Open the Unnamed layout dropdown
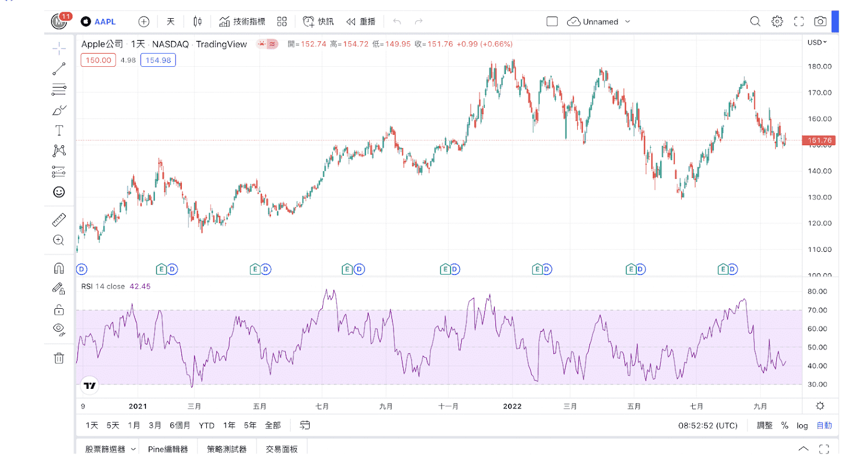This screenshot has height=459, width=868. click(x=628, y=22)
